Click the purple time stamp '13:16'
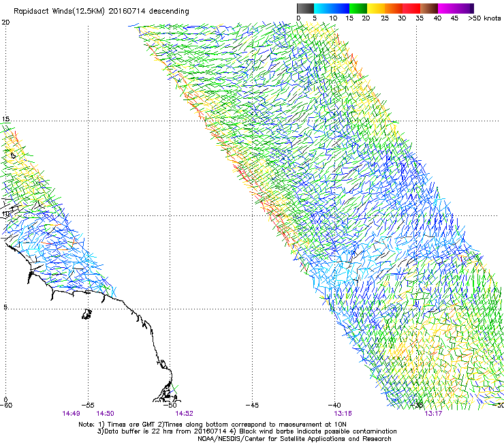The image size is (504, 443). [x=343, y=414]
